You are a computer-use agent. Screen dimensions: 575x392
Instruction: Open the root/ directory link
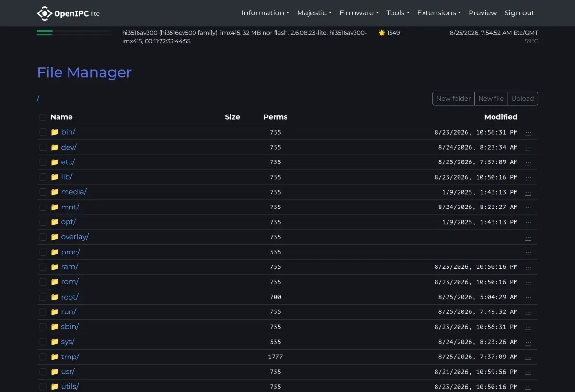pos(70,297)
